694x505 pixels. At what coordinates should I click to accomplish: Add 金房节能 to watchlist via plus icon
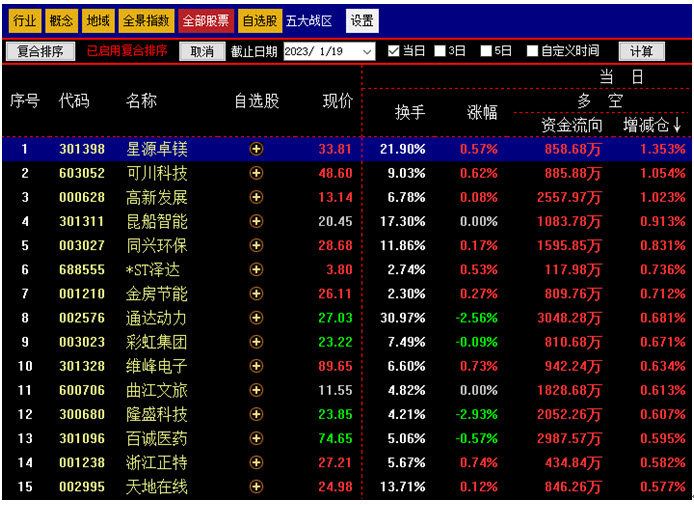click(x=256, y=293)
